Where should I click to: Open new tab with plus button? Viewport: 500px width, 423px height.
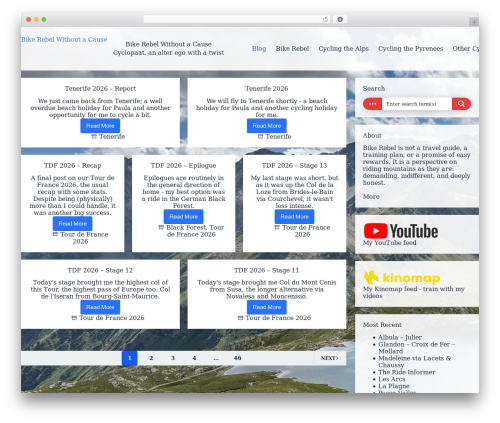click(x=474, y=22)
